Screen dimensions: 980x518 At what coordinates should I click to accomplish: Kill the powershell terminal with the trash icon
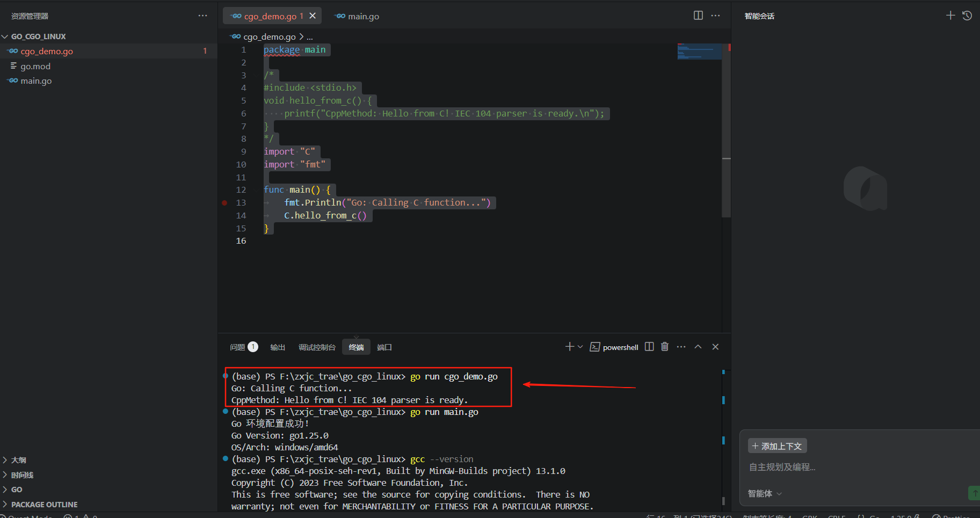[664, 347]
